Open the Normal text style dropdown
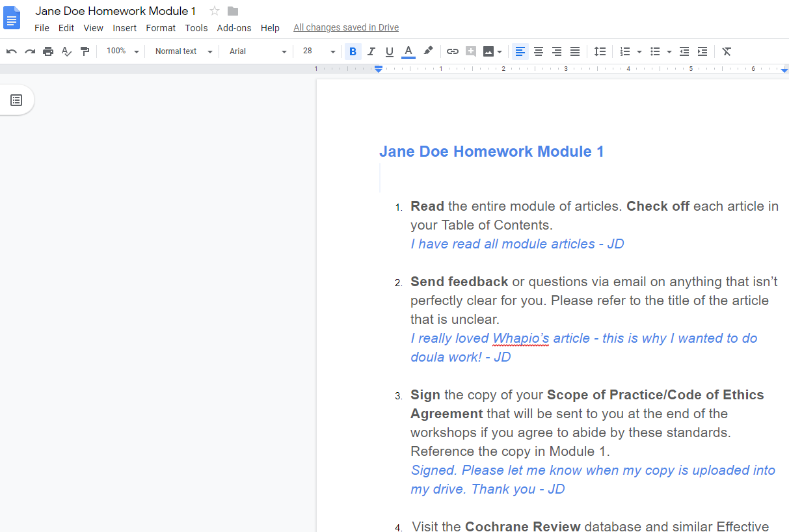The image size is (789, 532). coord(183,51)
